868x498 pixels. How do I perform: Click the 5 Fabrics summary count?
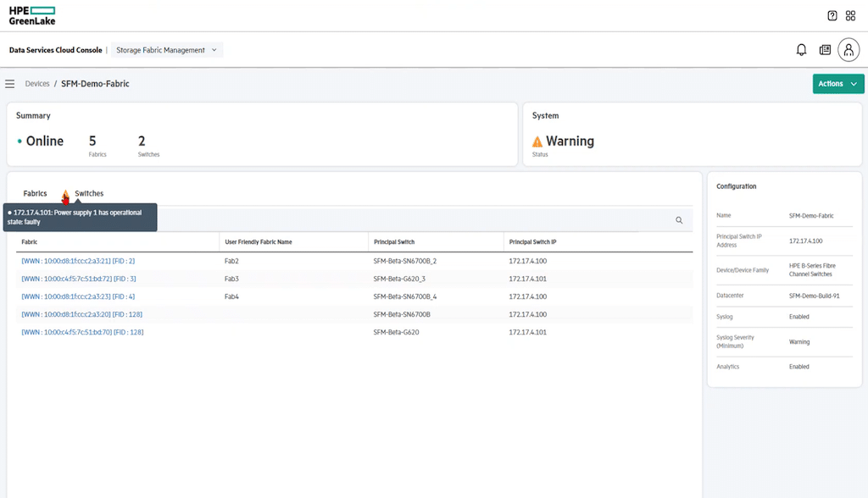pyautogui.click(x=97, y=146)
